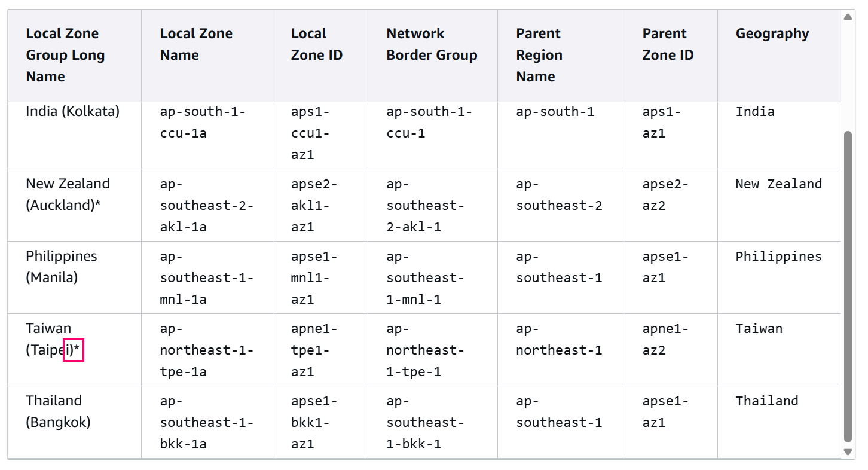Click the scrollbar up arrow
Viewport: 868px width, 470px height.
848,16
